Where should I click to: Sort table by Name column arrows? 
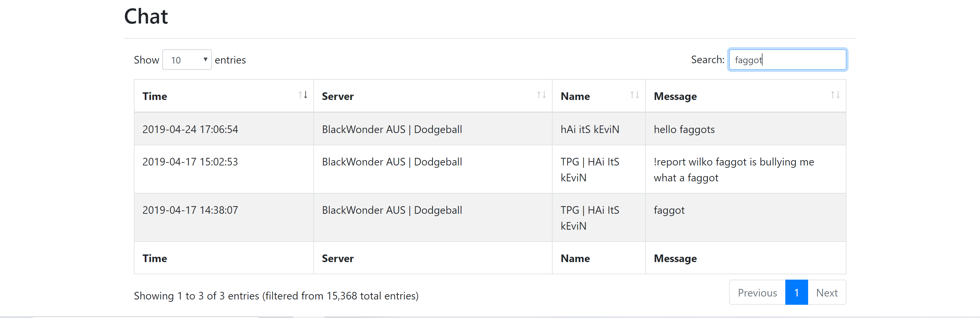[x=635, y=95]
